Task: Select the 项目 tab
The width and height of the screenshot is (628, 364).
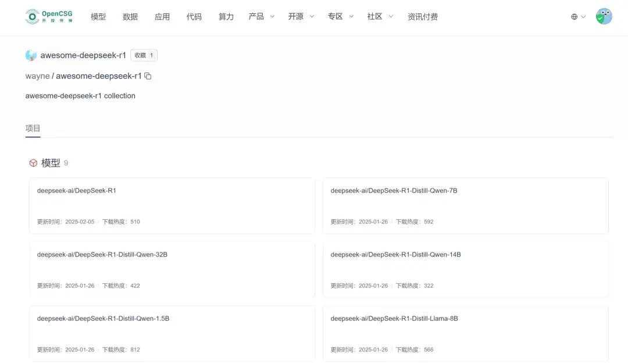Action: pos(33,129)
